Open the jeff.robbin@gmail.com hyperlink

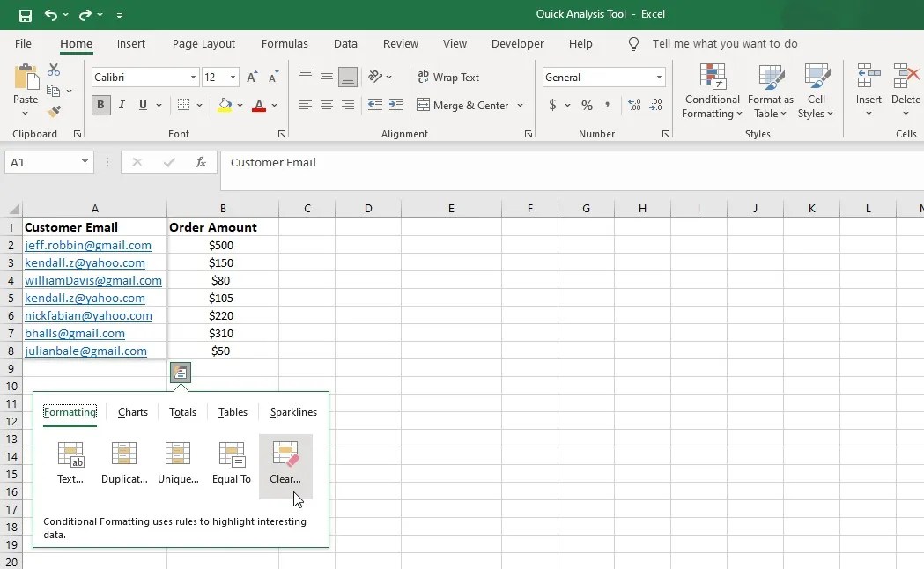click(x=88, y=245)
